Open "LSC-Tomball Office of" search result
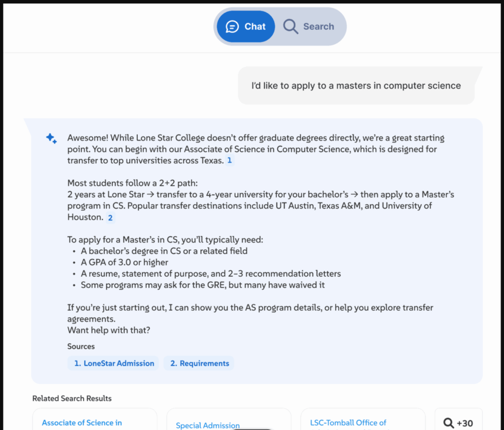 point(348,423)
